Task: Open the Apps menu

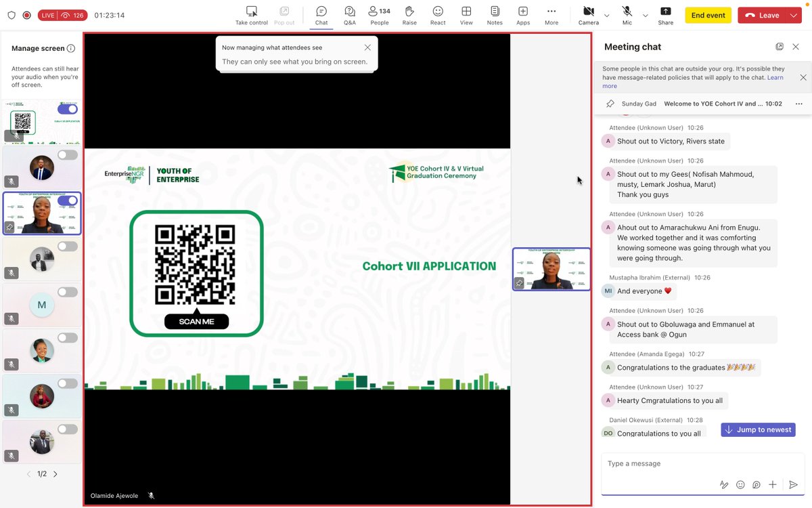Action: click(x=523, y=16)
